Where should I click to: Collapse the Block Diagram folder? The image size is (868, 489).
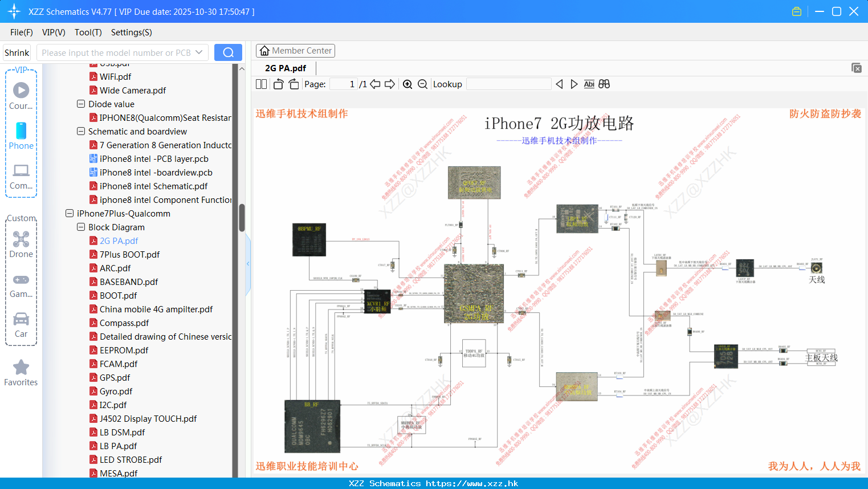81,227
